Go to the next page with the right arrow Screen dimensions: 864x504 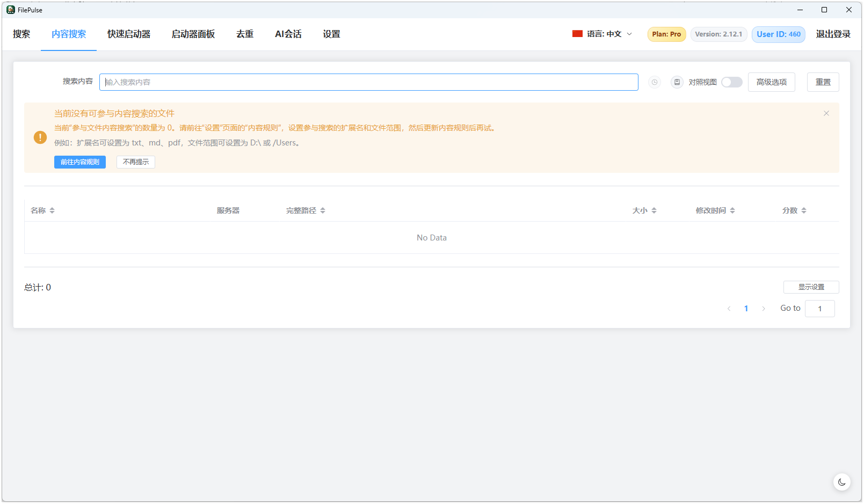click(763, 309)
